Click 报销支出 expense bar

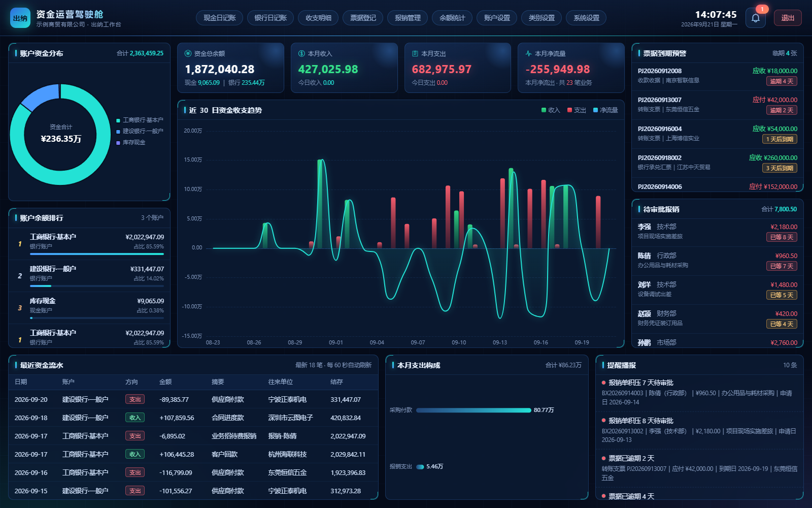[x=420, y=466]
